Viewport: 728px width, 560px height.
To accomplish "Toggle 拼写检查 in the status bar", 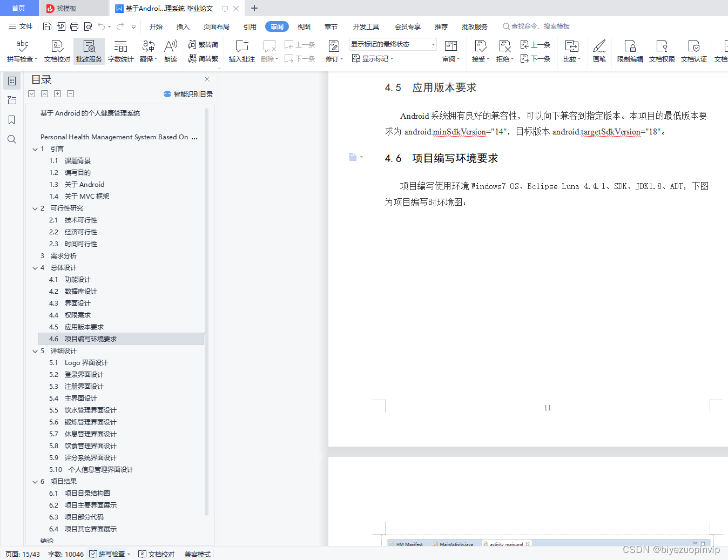I will (110, 554).
